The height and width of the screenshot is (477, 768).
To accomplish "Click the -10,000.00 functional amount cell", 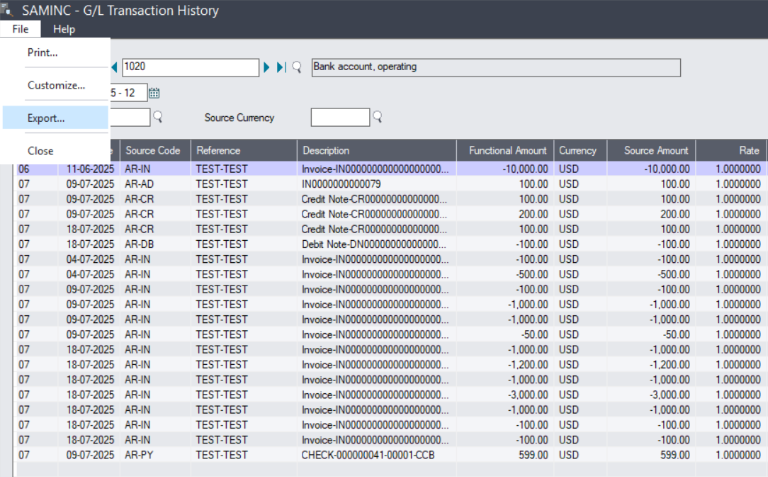I will click(505, 169).
